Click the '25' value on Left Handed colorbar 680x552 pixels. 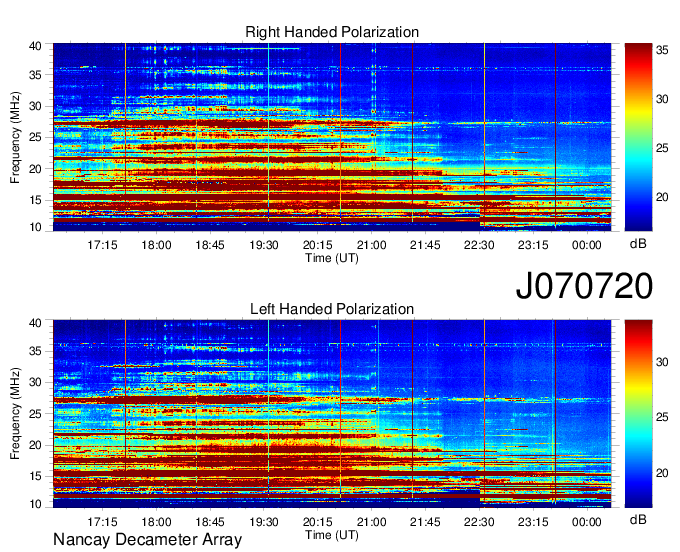[x=662, y=418]
